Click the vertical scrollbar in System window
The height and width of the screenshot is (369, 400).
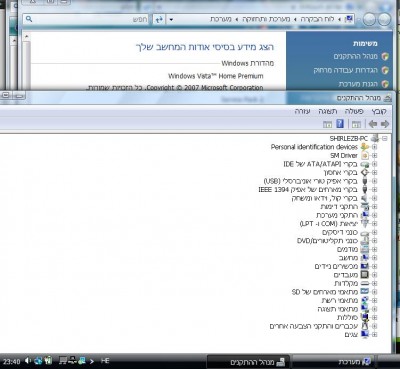tap(27, 62)
